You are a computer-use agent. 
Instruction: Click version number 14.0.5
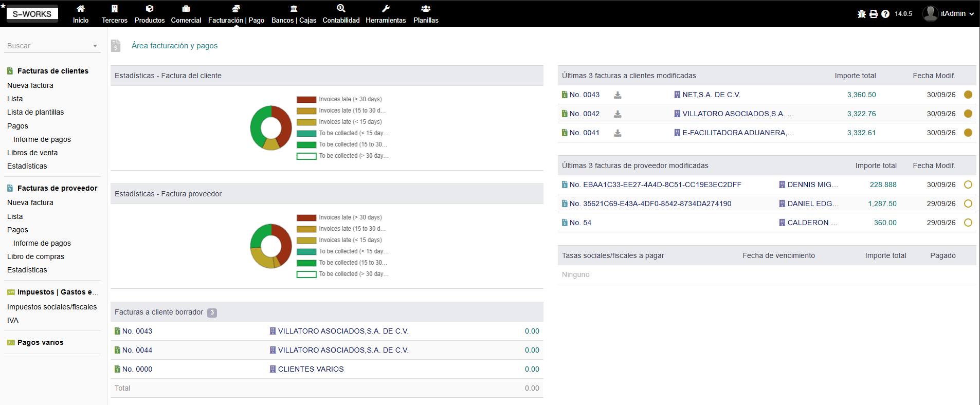(x=903, y=14)
